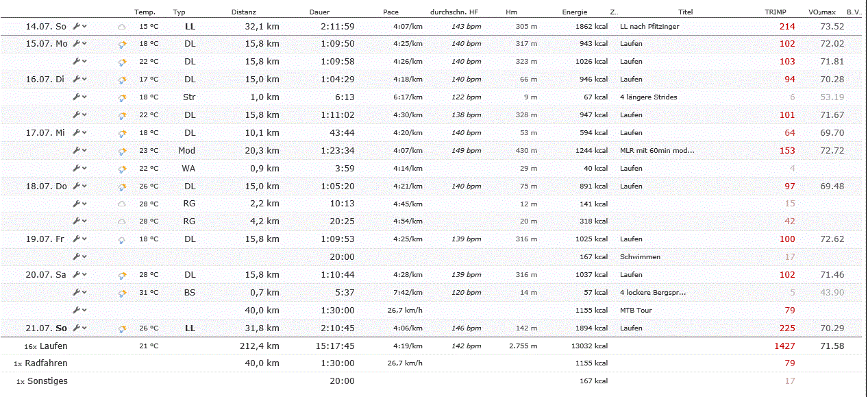Open the activity titled LL nach Pfitzinger
Screen dimensions: 868x397
[649, 26]
